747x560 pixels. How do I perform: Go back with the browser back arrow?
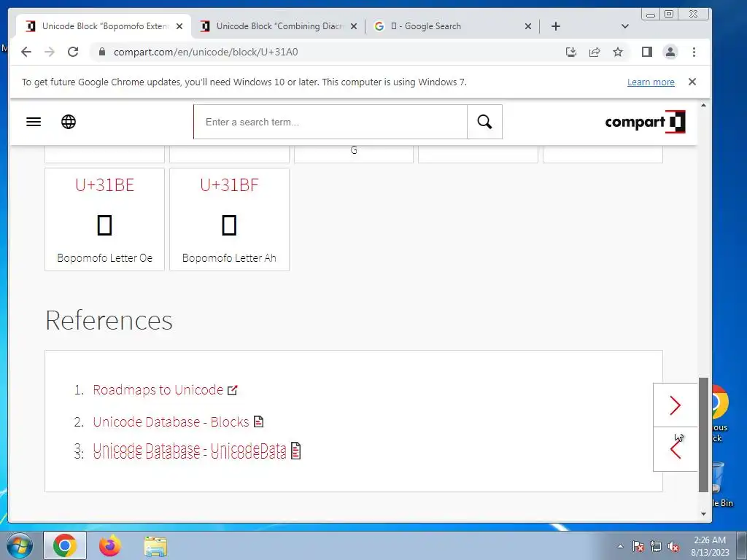(26, 52)
